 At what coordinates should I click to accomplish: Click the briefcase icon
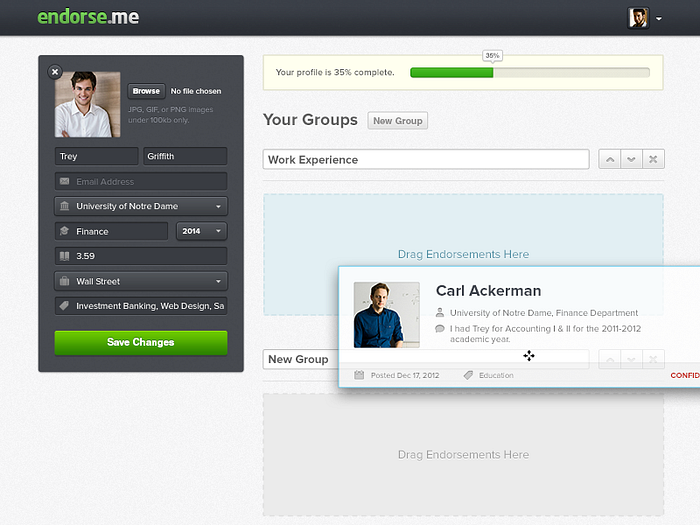[65, 281]
